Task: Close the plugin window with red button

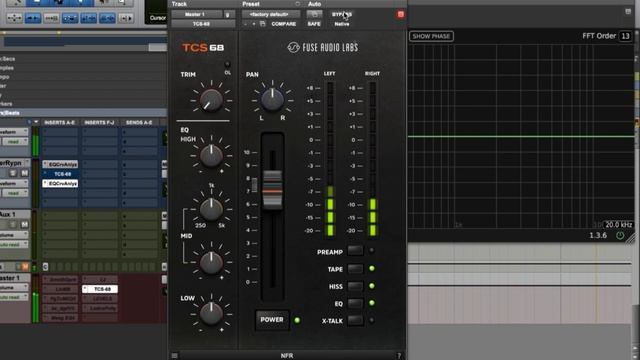Action: 400,14
